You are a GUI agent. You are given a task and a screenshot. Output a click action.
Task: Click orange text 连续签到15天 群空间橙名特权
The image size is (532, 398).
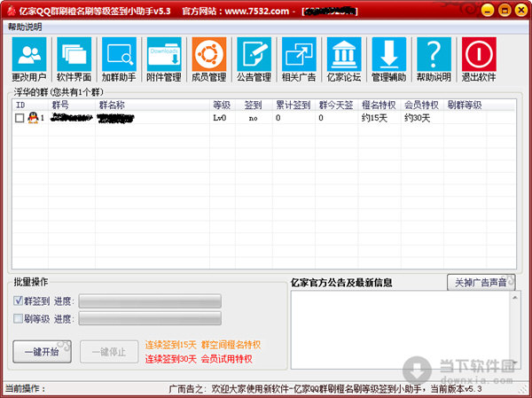(x=203, y=345)
